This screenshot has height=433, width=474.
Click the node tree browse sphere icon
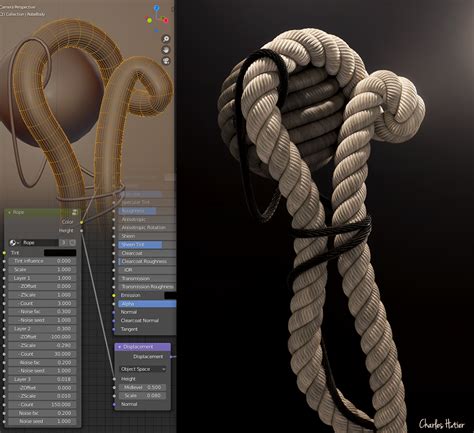pos(14,243)
